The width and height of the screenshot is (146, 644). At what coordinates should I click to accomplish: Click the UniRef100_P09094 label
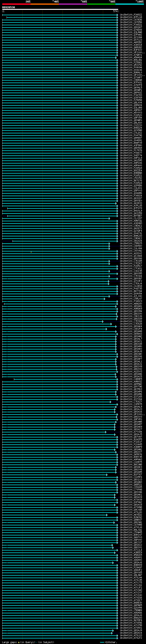[131, 68]
